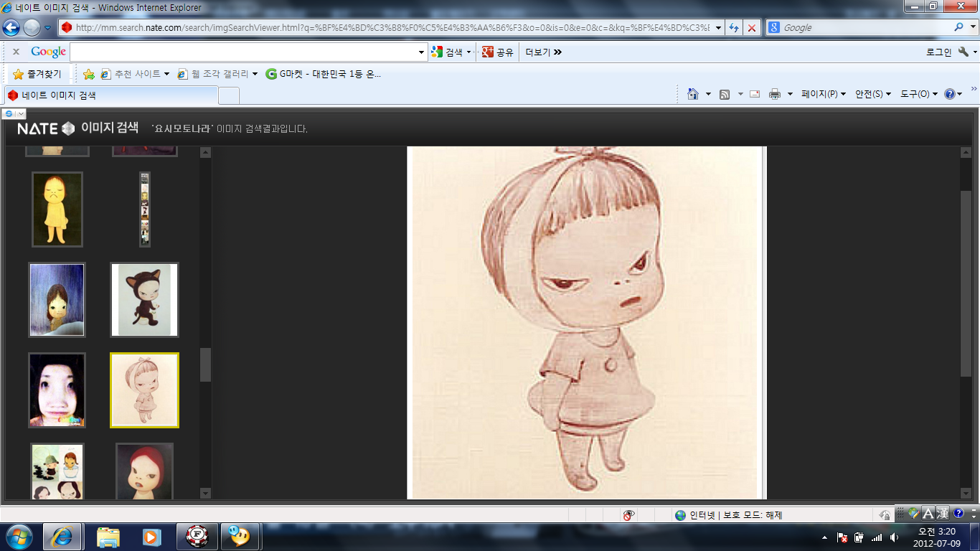Click the Google toolbar wrench settings icon

[963, 52]
